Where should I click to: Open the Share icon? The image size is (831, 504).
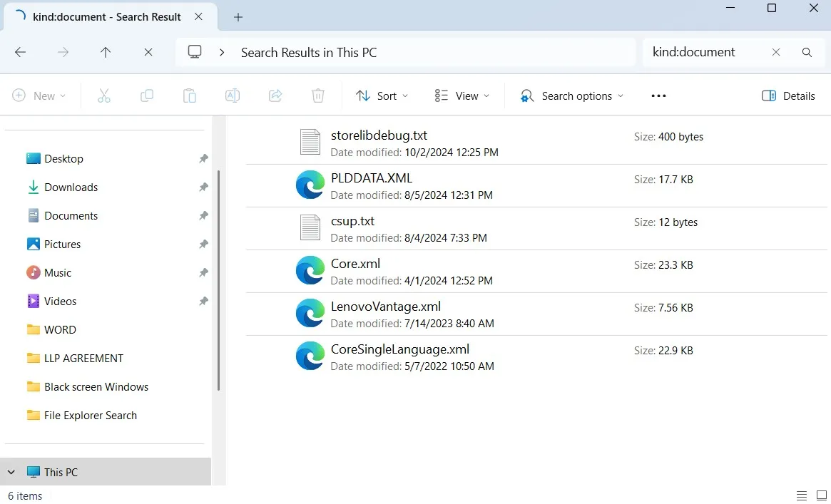(x=275, y=95)
